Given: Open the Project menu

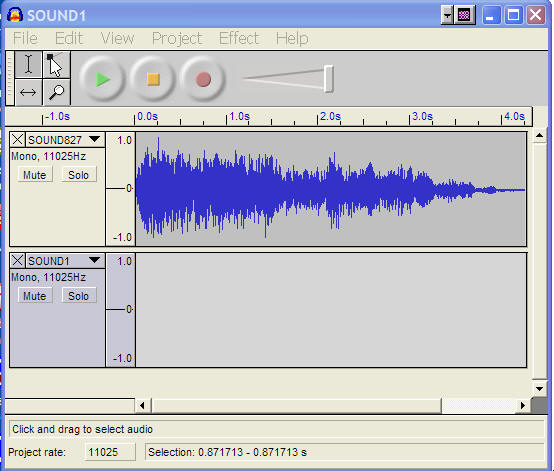Looking at the screenshot, I should [x=177, y=38].
